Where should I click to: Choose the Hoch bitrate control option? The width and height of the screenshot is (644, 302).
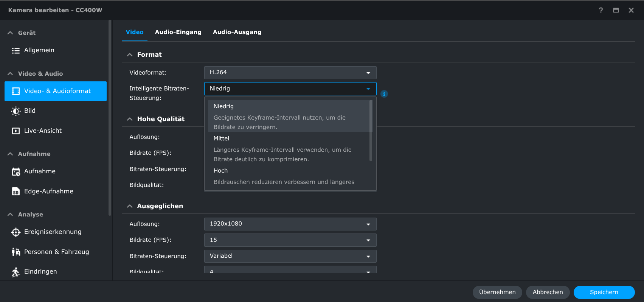(221, 171)
